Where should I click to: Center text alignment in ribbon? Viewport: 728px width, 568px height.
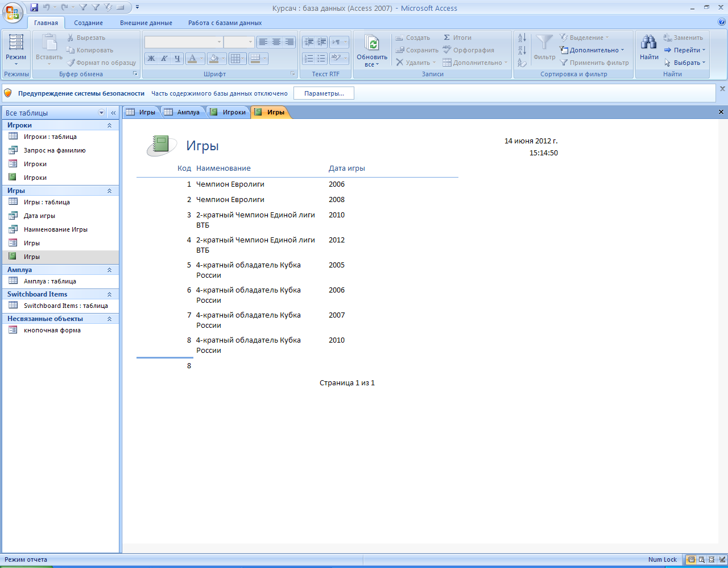(276, 42)
